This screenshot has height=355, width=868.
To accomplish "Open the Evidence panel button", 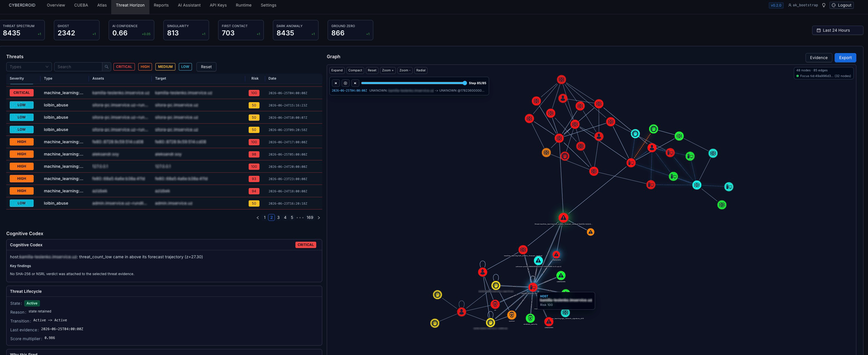I will tap(818, 58).
